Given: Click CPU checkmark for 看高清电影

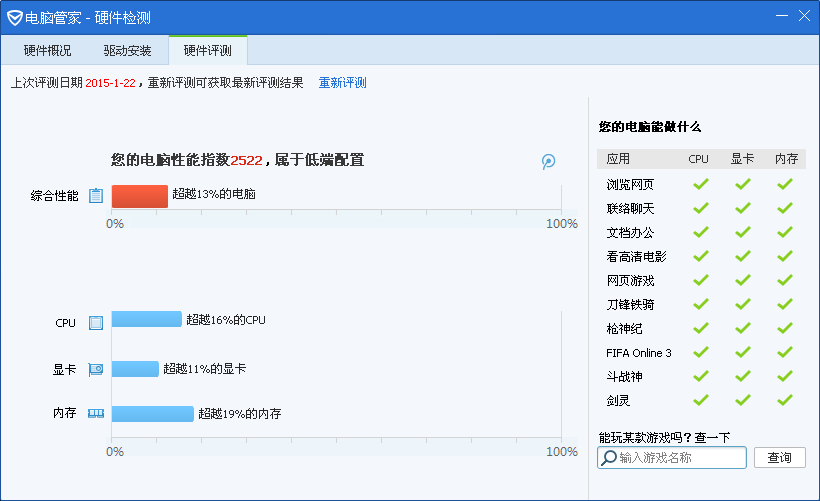Looking at the screenshot, I should pos(701,256).
